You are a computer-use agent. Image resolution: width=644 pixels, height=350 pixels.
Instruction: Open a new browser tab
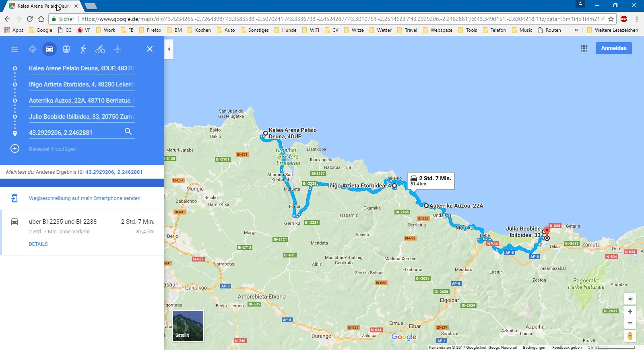tap(91, 6)
